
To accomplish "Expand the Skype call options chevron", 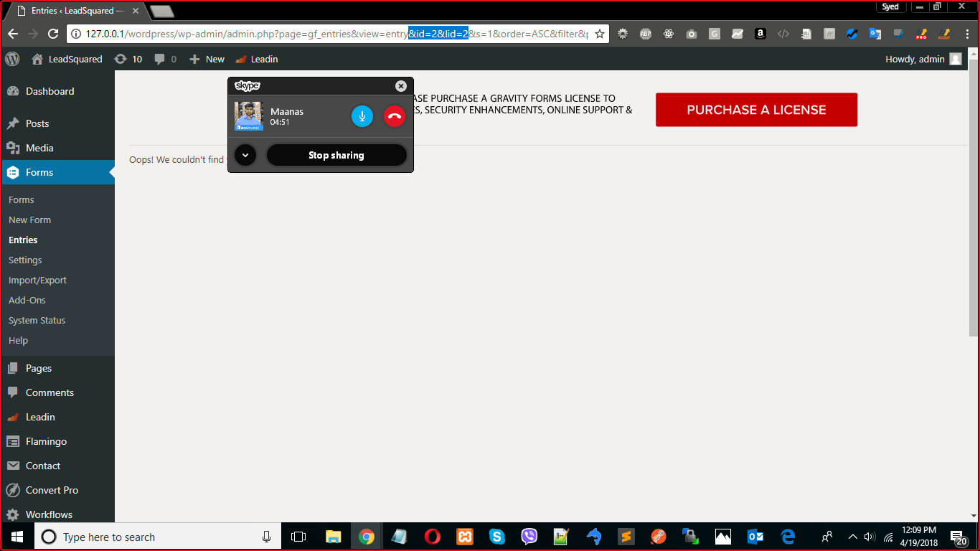I will (x=245, y=155).
